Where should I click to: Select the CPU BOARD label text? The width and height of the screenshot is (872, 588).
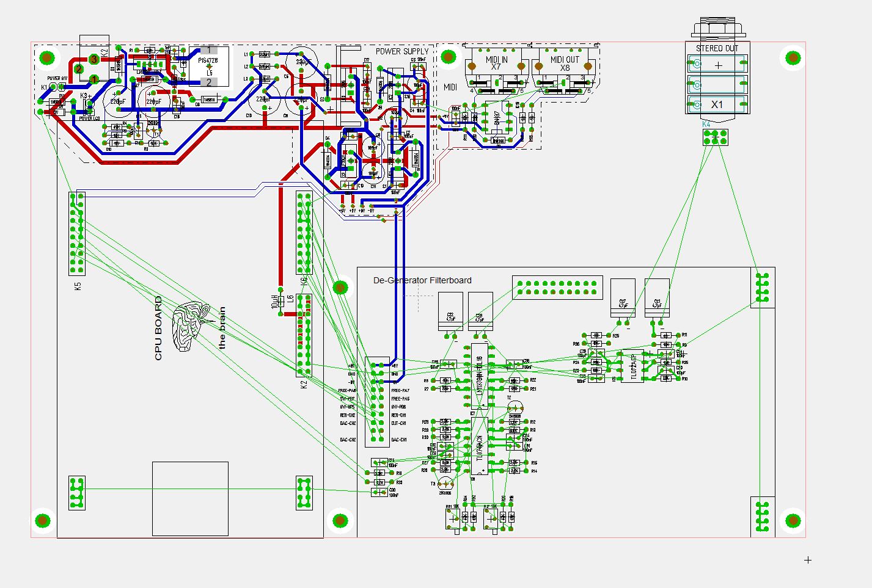pyautogui.click(x=158, y=328)
